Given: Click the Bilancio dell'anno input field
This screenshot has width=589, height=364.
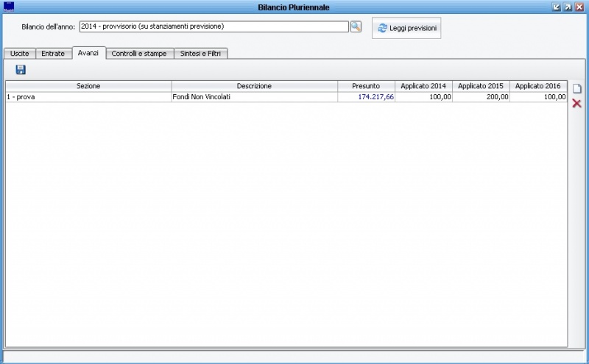Looking at the screenshot, I should pyautogui.click(x=214, y=26).
